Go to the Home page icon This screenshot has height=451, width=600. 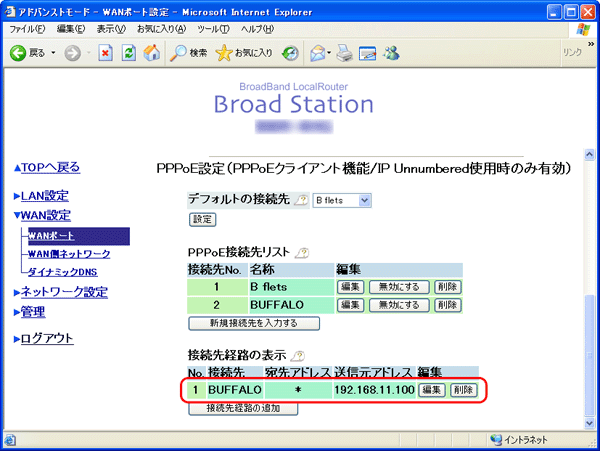point(152,53)
